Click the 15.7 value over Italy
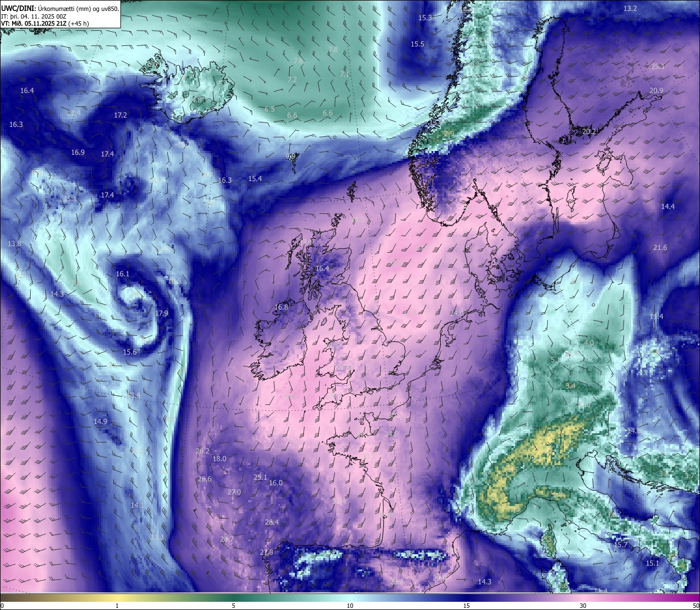The height and width of the screenshot is (610, 700). click(x=621, y=545)
